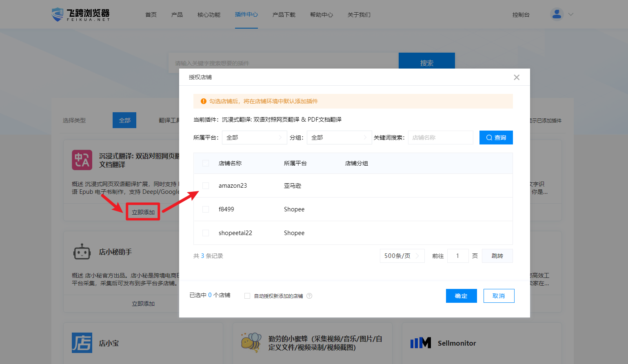The height and width of the screenshot is (364, 628).
Task: Click the bee plugin icon
Action: click(x=251, y=343)
